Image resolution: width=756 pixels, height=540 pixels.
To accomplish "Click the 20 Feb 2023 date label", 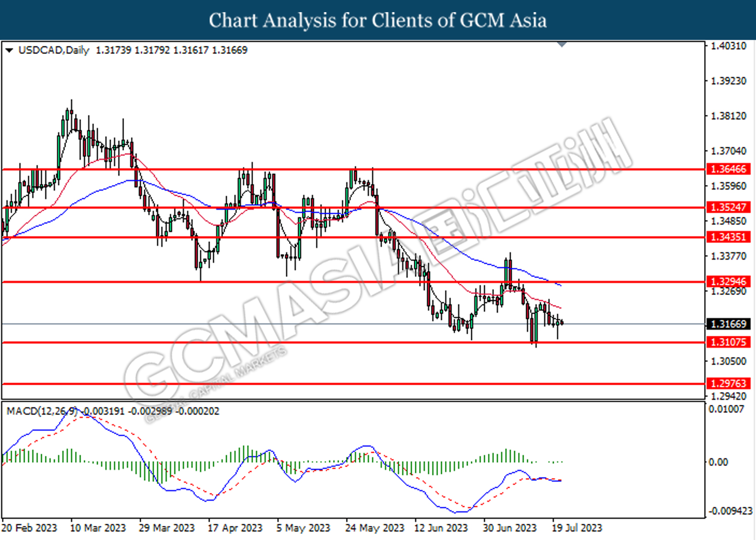I will [x=29, y=528].
